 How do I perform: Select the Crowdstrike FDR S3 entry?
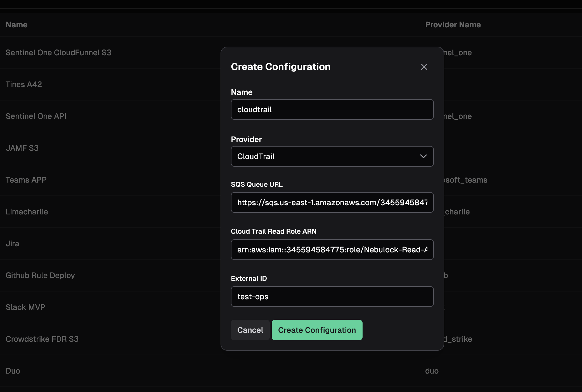[x=42, y=339]
